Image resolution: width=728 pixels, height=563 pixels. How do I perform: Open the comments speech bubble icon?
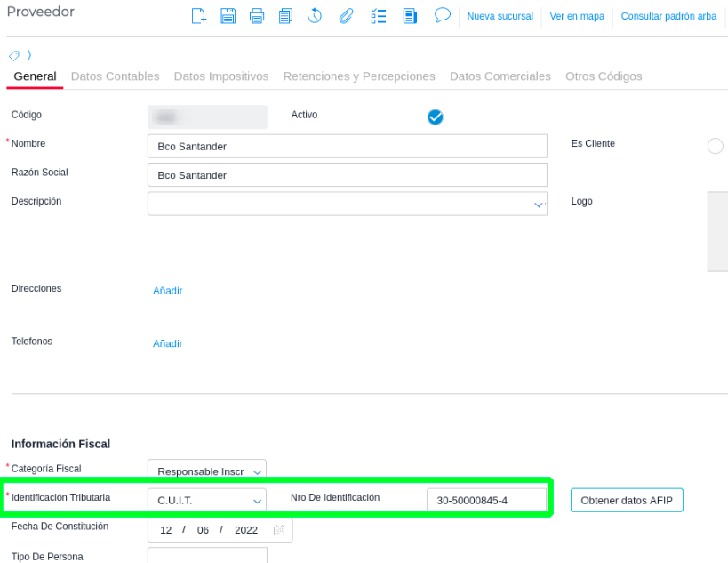(442, 15)
